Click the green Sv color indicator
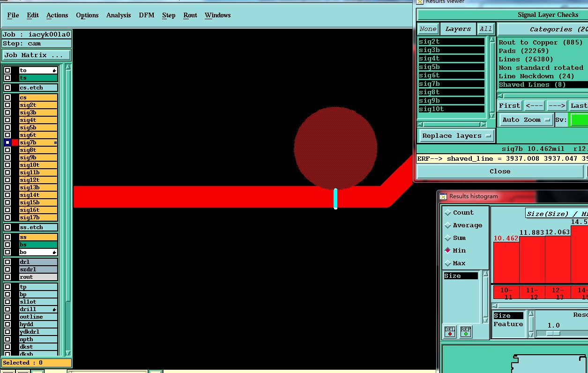Screen dimensions: 588x373 [x=578, y=119]
